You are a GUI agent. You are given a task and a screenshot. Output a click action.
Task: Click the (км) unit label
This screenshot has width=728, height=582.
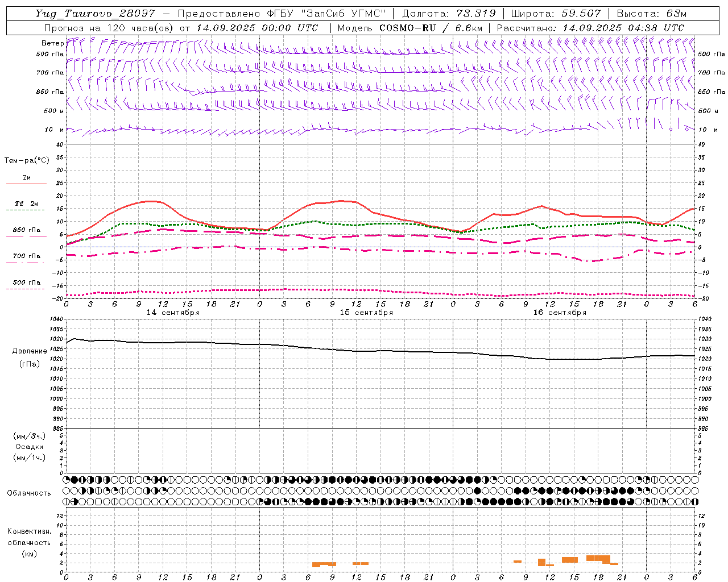pos(29,554)
